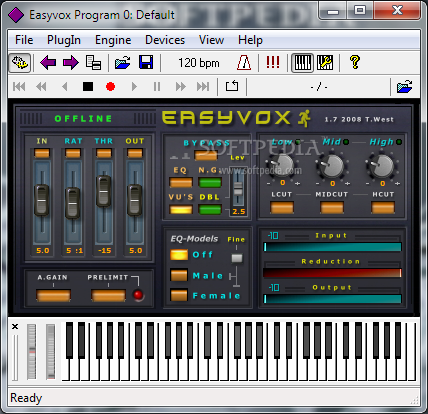Click the rewind button
This screenshot has height=414, width=428.
tap(41, 87)
